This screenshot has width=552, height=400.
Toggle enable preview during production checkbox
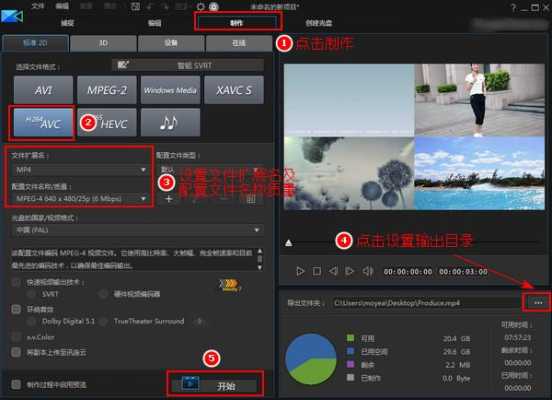pos(16,384)
